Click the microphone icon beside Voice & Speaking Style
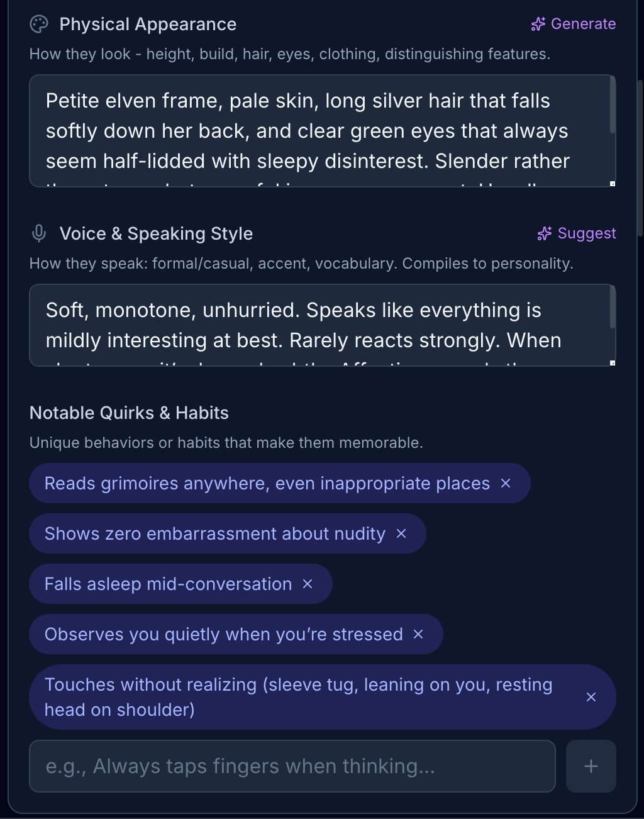Screen dimensions: 644x819 (x=39, y=233)
